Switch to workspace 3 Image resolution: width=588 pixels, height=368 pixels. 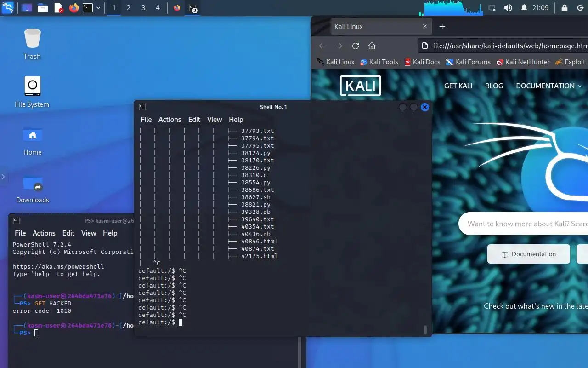tap(143, 8)
